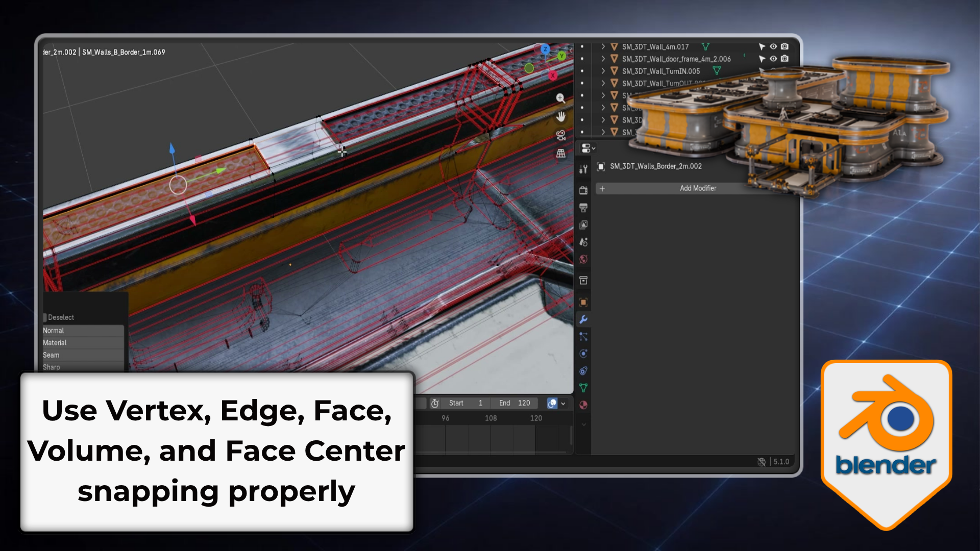
Task: Click the viewport pan hand icon
Action: click(x=560, y=117)
